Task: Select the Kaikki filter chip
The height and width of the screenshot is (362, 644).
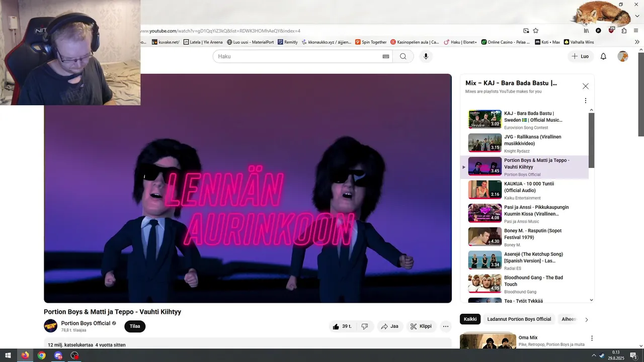Action: 470,319
